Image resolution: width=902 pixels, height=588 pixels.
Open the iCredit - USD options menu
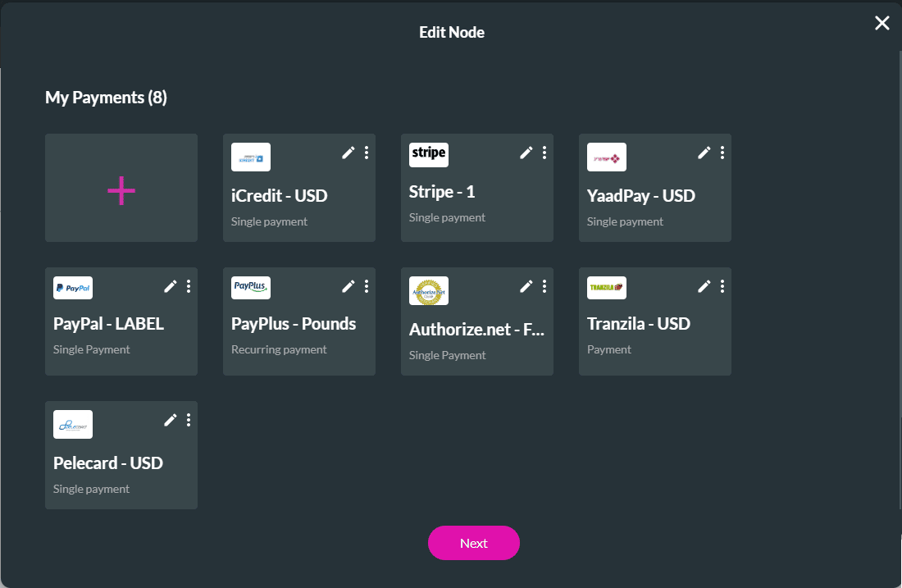pyautogui.click(x=366, y=153)
